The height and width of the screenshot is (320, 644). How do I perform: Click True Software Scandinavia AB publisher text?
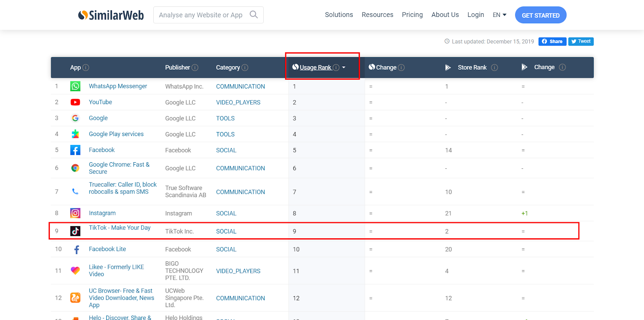coord(186,192)
